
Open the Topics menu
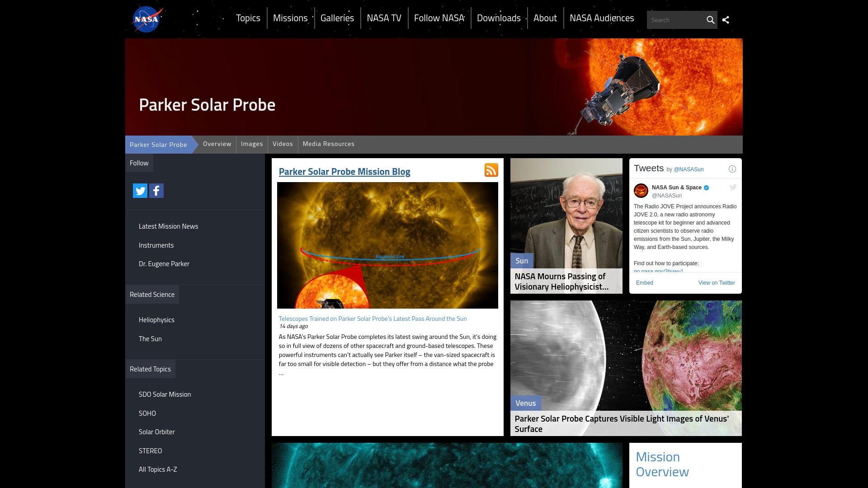coord(248,18)
